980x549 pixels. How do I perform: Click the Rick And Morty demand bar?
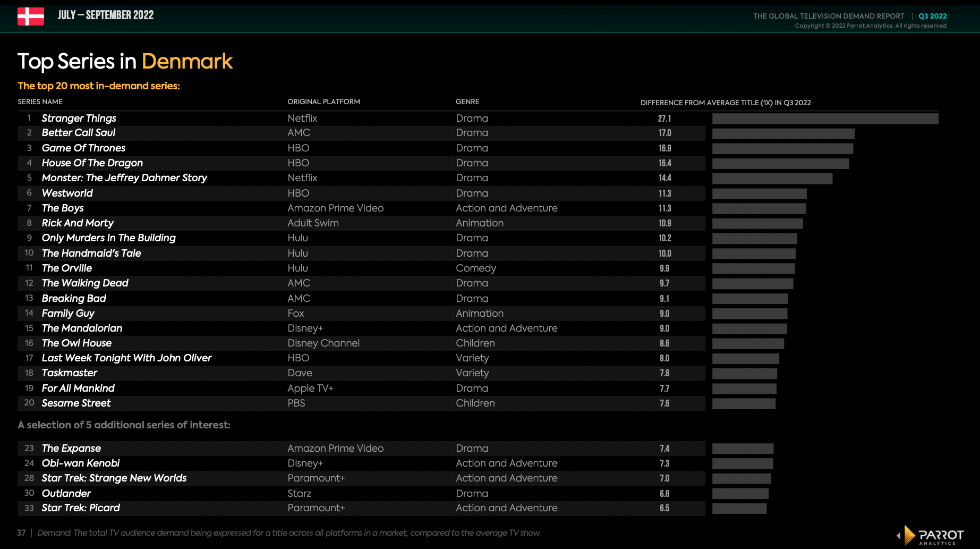point(757,223)
